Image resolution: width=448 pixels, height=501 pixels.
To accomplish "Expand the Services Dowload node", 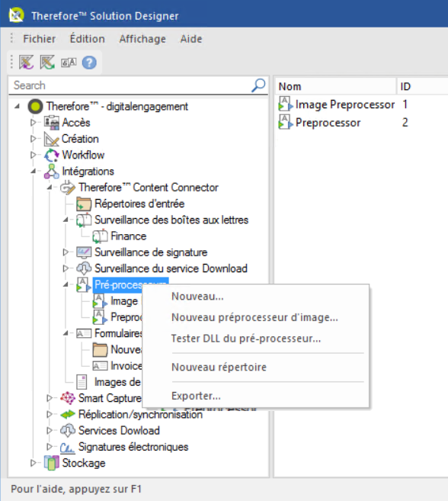I will coord(50,431).
